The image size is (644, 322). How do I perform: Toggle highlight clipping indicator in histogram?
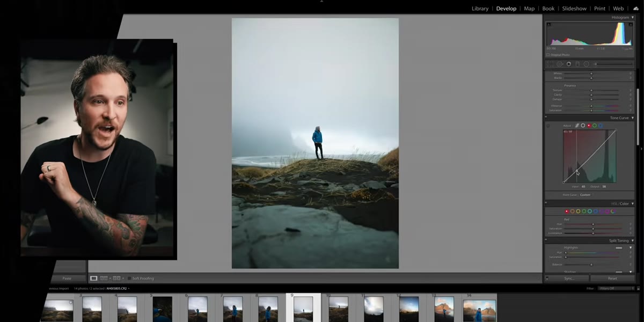point(630,25)
